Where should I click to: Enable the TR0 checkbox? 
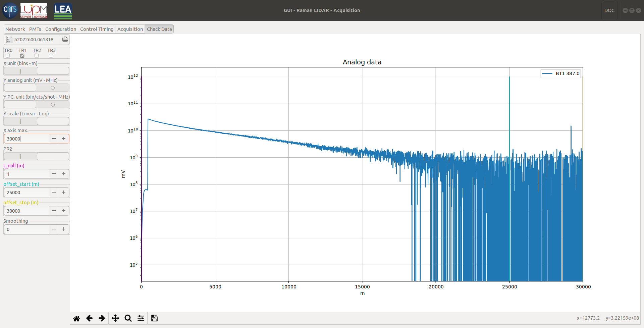click(8, 56)
